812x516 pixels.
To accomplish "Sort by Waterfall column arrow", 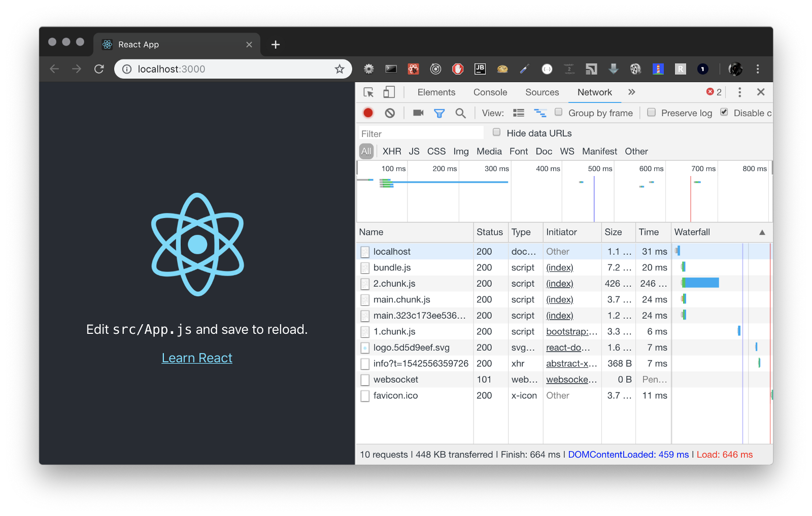I will [x=762, y=232].
